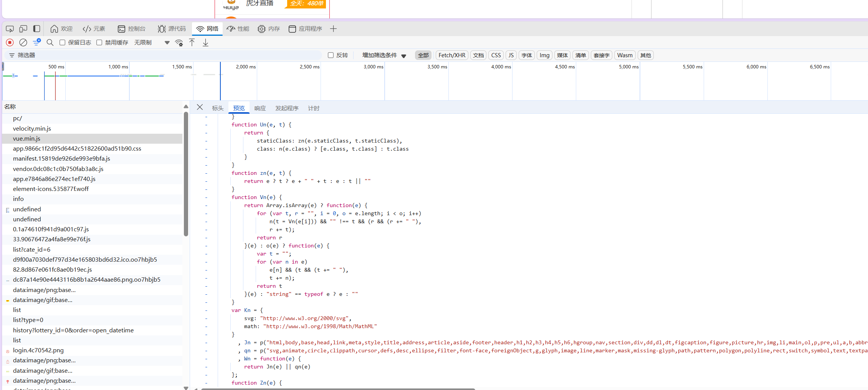Show the 标头 detail tab
This screenshot has width=868, height=390.
pos(218,108)
